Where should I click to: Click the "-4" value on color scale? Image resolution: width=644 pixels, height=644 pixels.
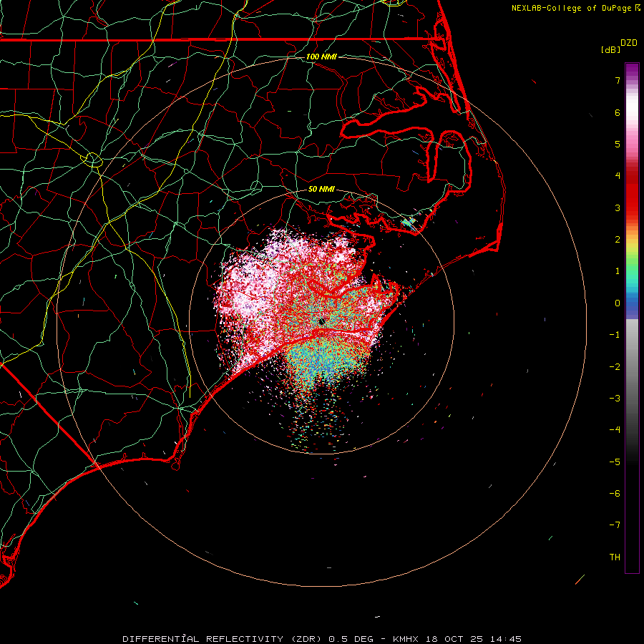pyautogui.click(x=615, y=430)
